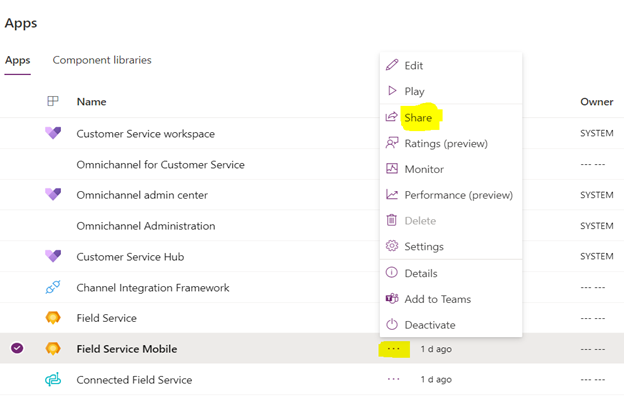624x403 pixels.
Task: Click SYSTEM owner of Omnichannel admin center
Action: (x=597, y=195)
